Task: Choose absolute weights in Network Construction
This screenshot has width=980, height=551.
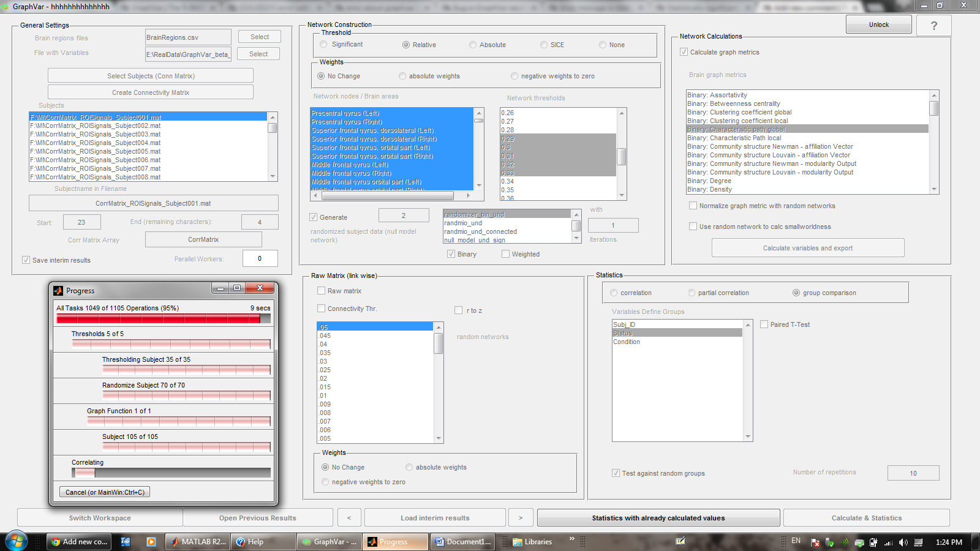Action: (402, 76)
